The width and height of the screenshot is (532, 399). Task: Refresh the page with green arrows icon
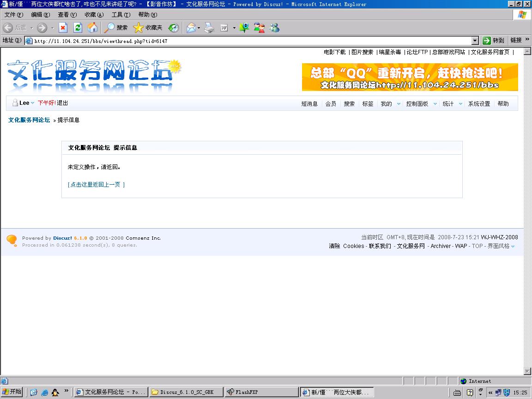point(78,28)
